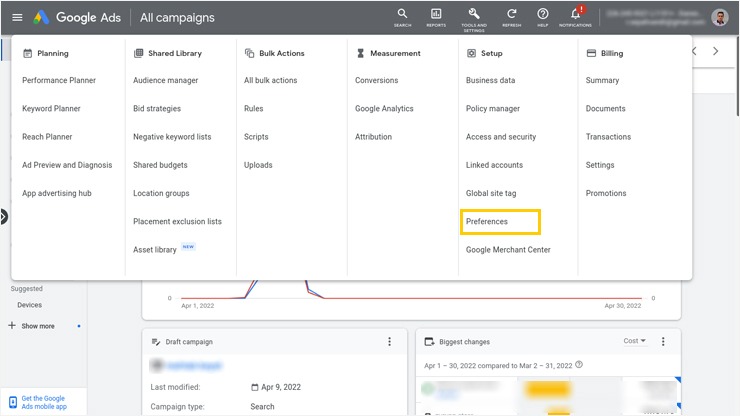Click the Biggest changes card icon
740x416 pixels.
point(429,341)
